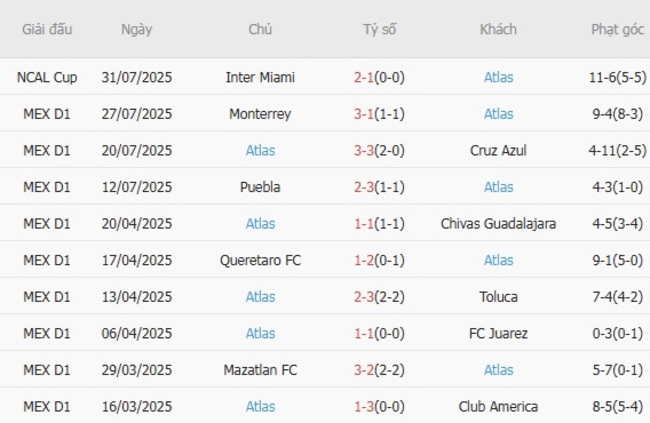Click the Toluca away team name
This screenshot has width=650, height=423.
tap(498, 297)
